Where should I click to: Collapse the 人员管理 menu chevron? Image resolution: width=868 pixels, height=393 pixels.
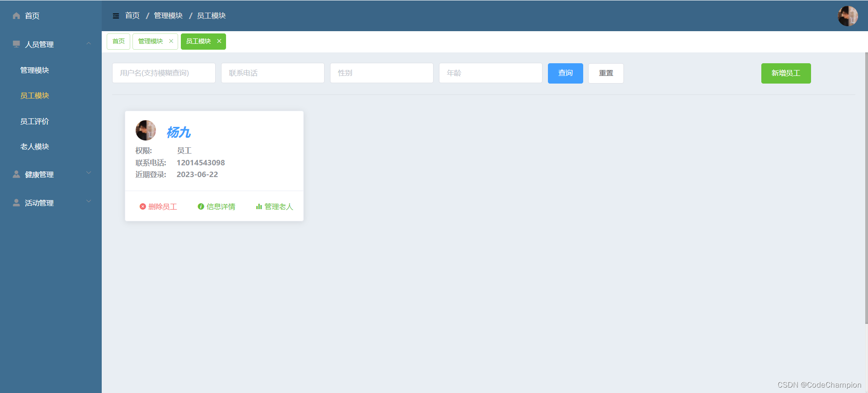coord(89,44)
